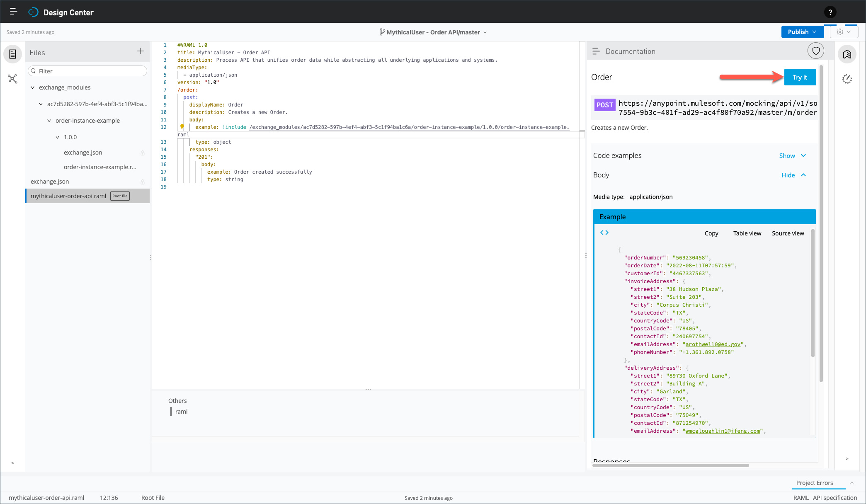
Task: Open the Publish dropdown button
Action: tap(802, 32)
